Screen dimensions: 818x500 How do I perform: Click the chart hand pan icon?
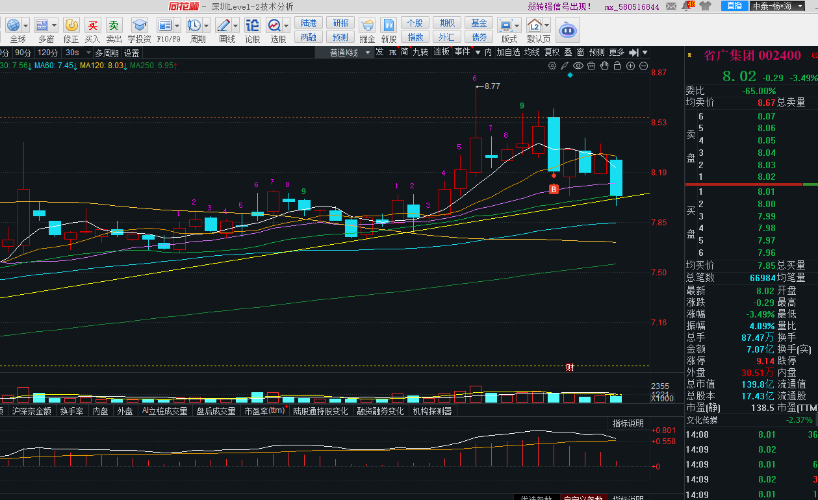coord(604,66)
